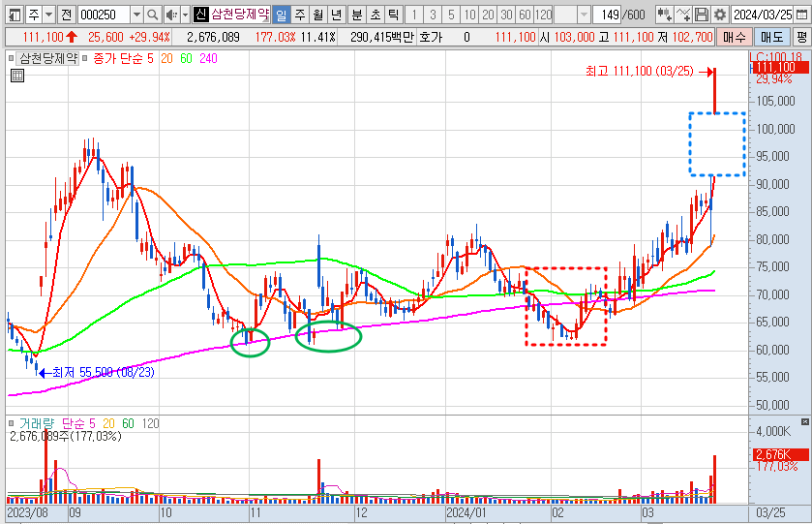
Task: Select the 일 daily period tab
Action: pos(281,15)
